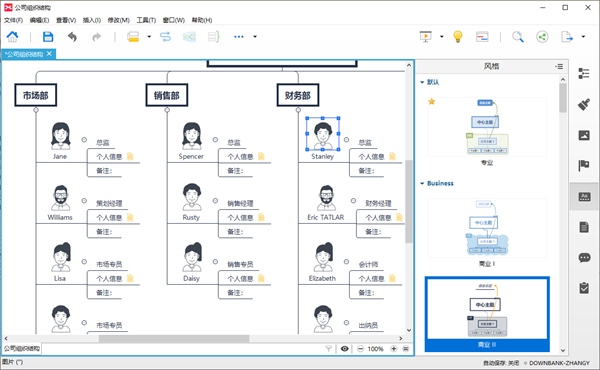Redo the last undone action
This screenshot has width=600, height=370.
[x=96, y=37]
